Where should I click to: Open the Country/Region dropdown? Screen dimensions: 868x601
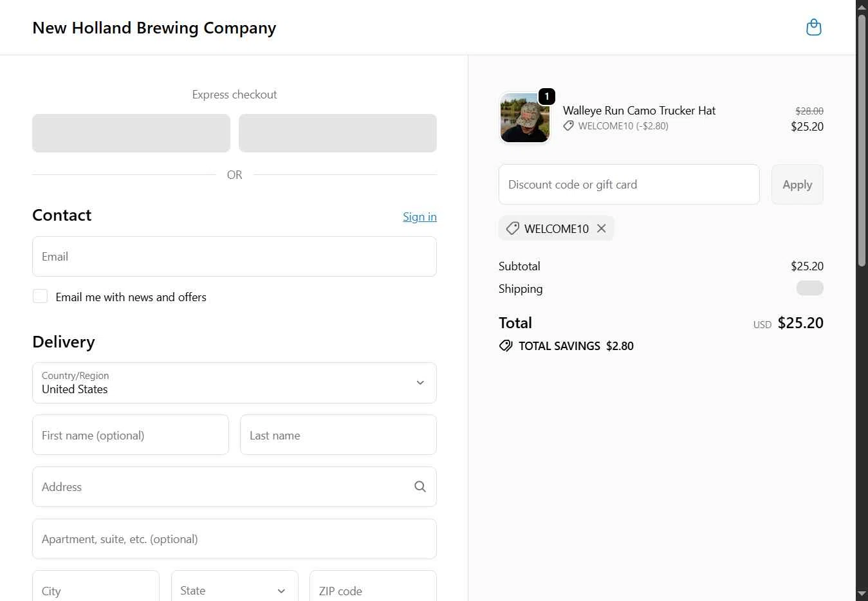[x=234, y=383]
